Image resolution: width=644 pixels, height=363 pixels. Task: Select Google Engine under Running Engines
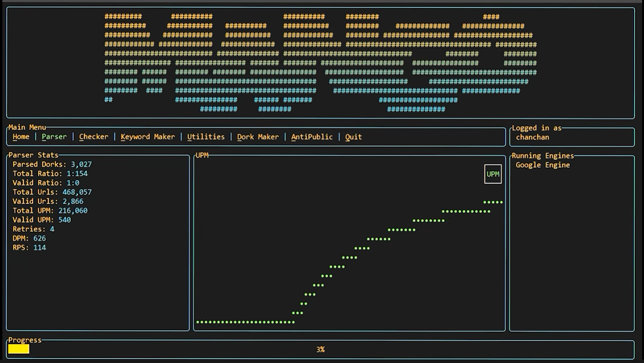[543, 165]
